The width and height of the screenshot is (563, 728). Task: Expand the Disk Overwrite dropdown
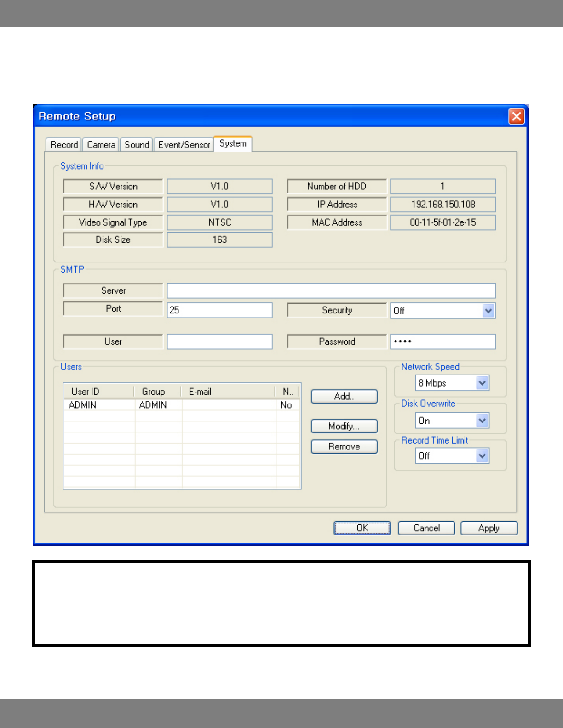[482, 421]
